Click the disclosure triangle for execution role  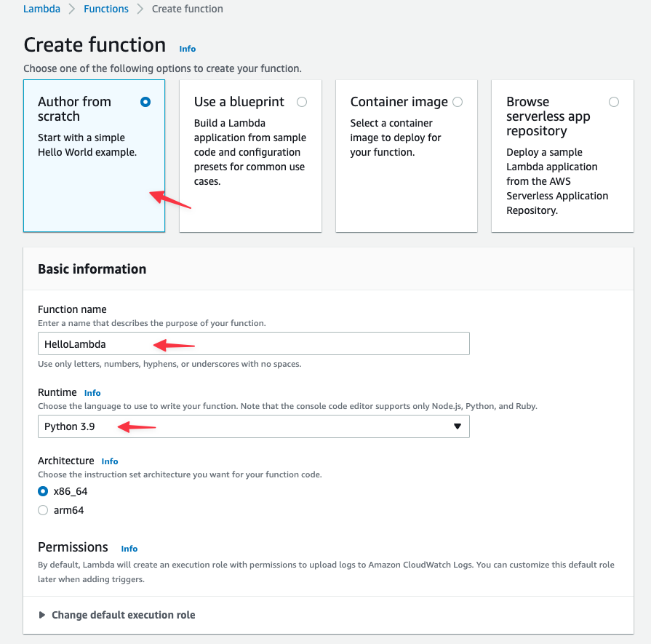pyautogui.click(x=41, y=615)
